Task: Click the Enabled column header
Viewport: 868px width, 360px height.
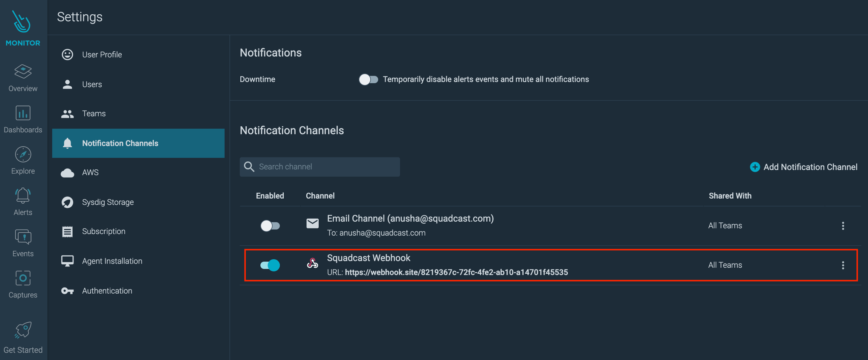Action: pyautogui.click(x=270, y=196)
